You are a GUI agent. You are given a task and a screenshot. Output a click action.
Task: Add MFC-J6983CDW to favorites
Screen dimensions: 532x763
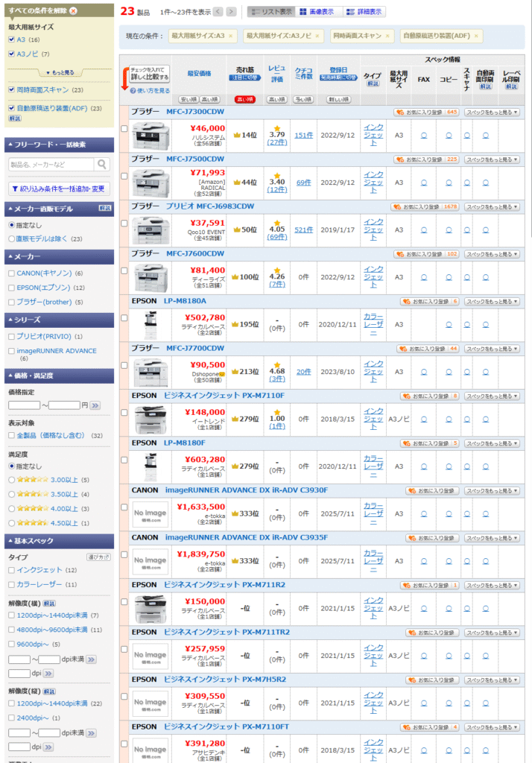[425, 207]
